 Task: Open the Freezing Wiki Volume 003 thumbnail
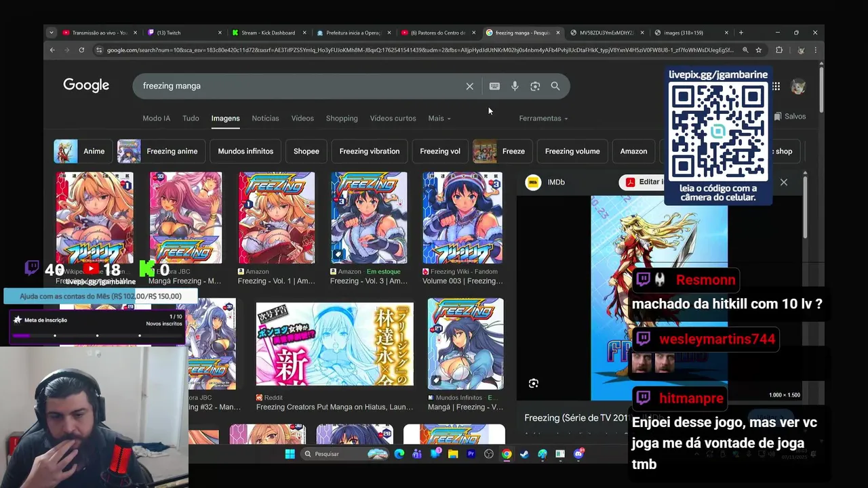point(462,218)
